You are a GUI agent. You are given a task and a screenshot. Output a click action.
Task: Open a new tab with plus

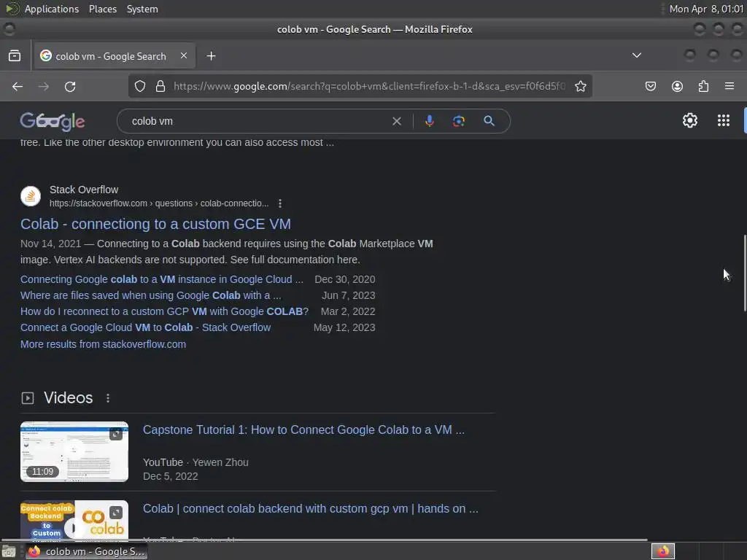click(x=211, y=56)
